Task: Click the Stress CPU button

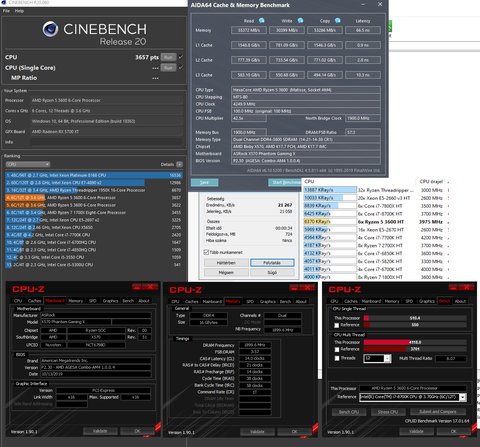Action: [388, 412]
